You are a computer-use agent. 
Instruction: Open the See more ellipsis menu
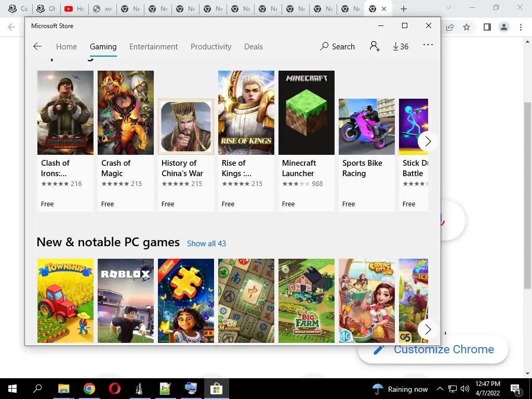pyautogui.click(x=428, y=45)
